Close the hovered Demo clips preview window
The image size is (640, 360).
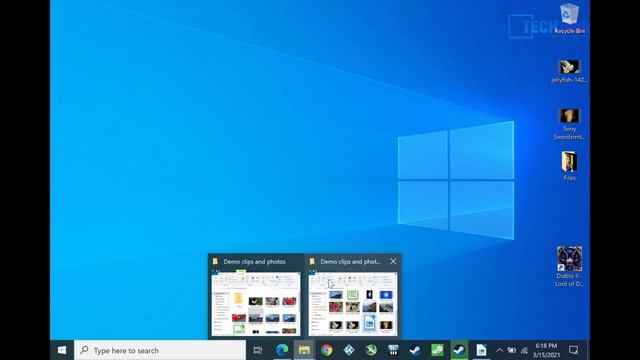click(x=393, y=261)
